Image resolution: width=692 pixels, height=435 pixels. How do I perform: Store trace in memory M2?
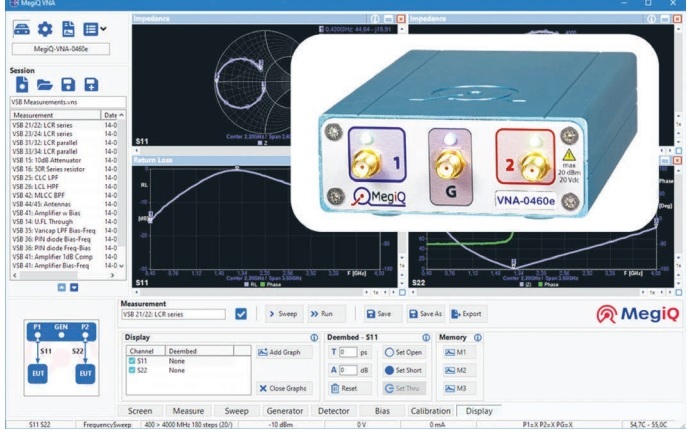456,370
